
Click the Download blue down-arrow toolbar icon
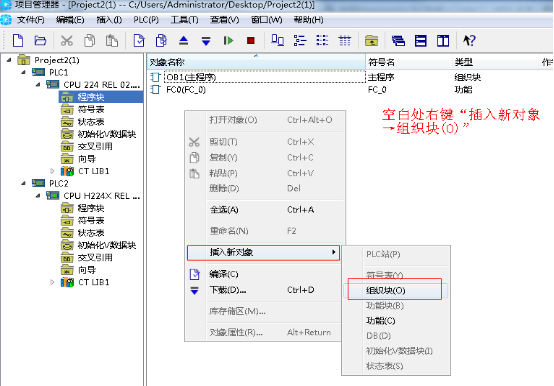pyautogui.click(x=206, y=41)
